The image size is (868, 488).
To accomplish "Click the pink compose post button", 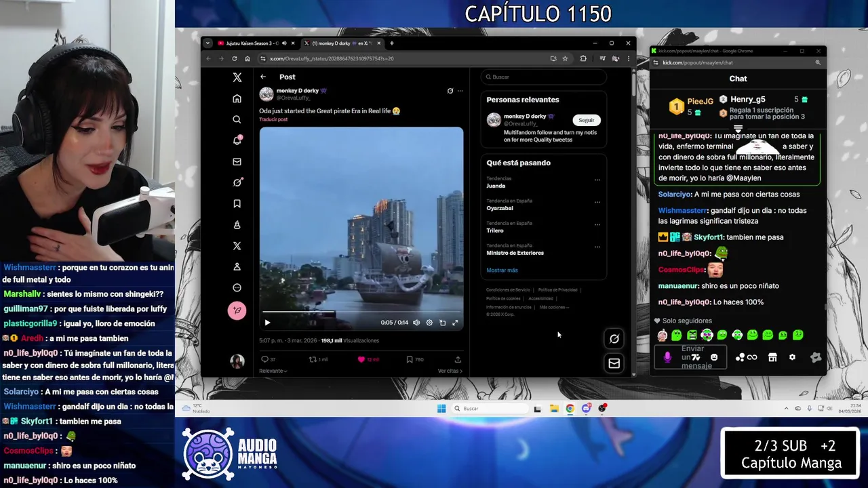I will 237,310.
